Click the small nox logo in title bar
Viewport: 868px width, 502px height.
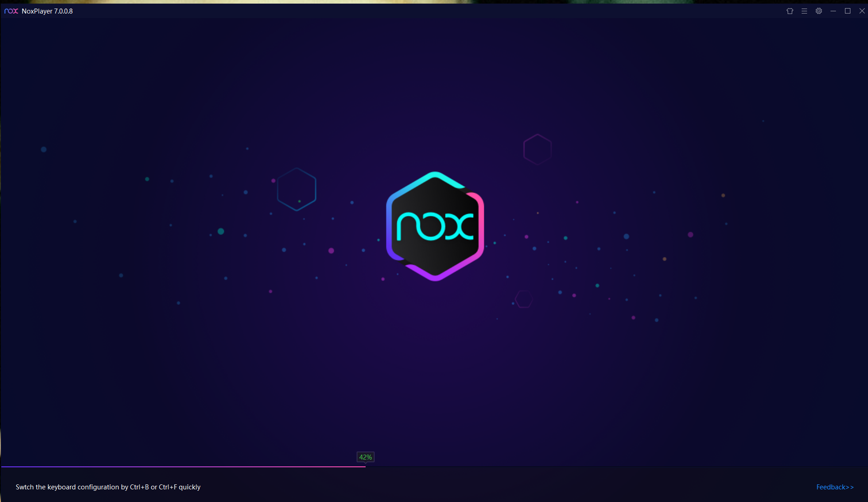[11, 11]
